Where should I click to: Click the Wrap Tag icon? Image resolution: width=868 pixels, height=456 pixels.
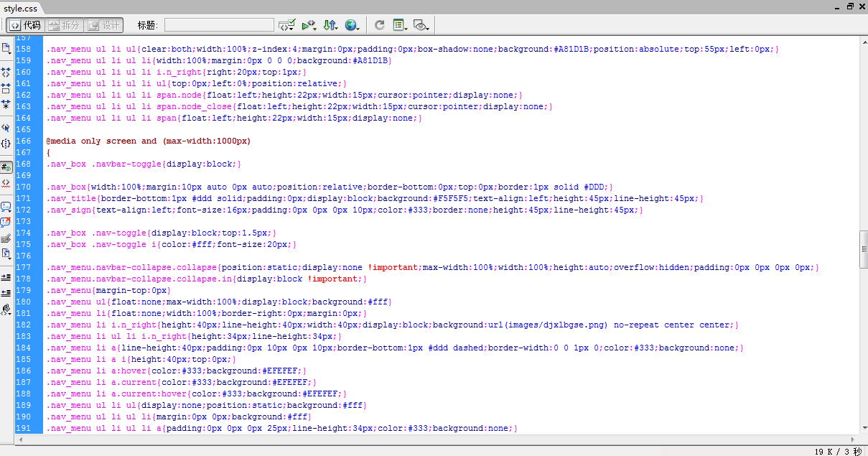coord(6,238)
